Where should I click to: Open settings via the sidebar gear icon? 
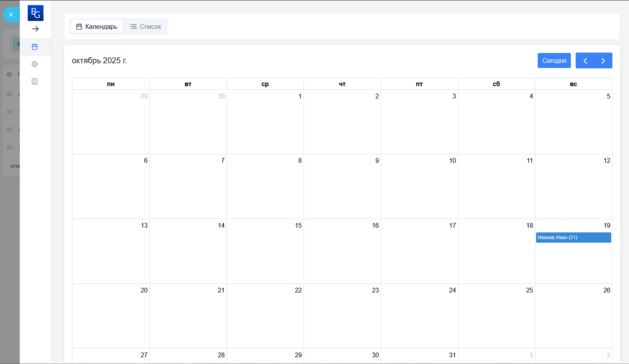(x=35, y=64)
